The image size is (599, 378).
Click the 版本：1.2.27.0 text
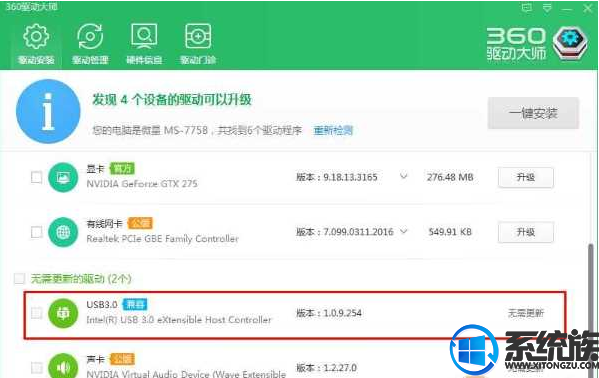tap(326, 368)
